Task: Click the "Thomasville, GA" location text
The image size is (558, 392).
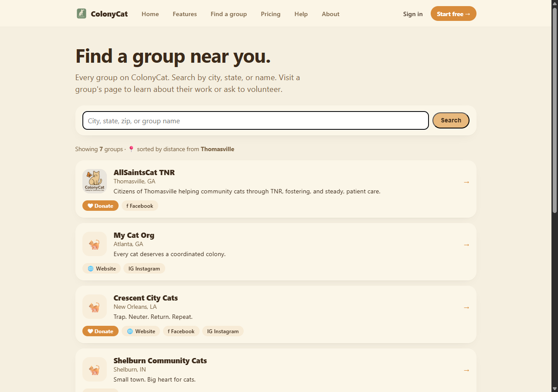Action: click(134, 181)
